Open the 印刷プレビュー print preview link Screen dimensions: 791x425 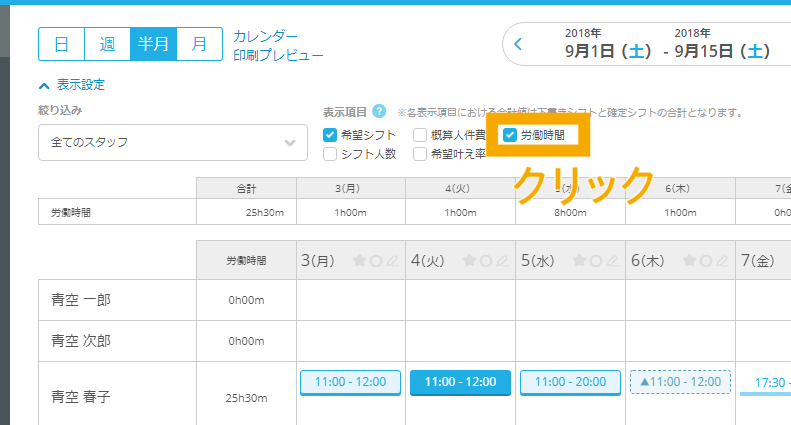click(278, 55)
